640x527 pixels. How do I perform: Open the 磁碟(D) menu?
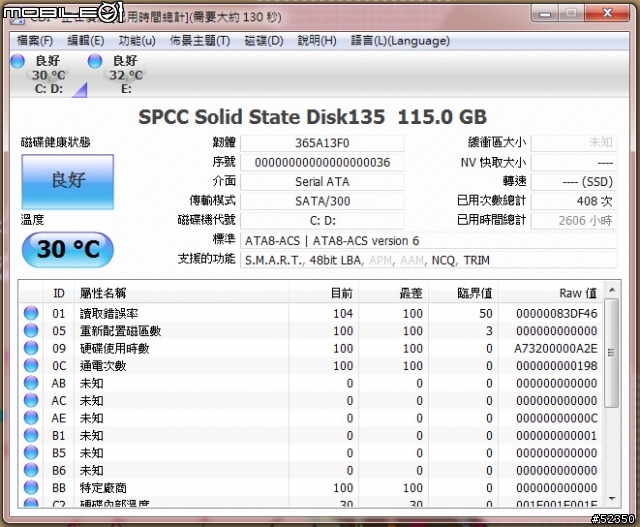(x=264, y=41)
